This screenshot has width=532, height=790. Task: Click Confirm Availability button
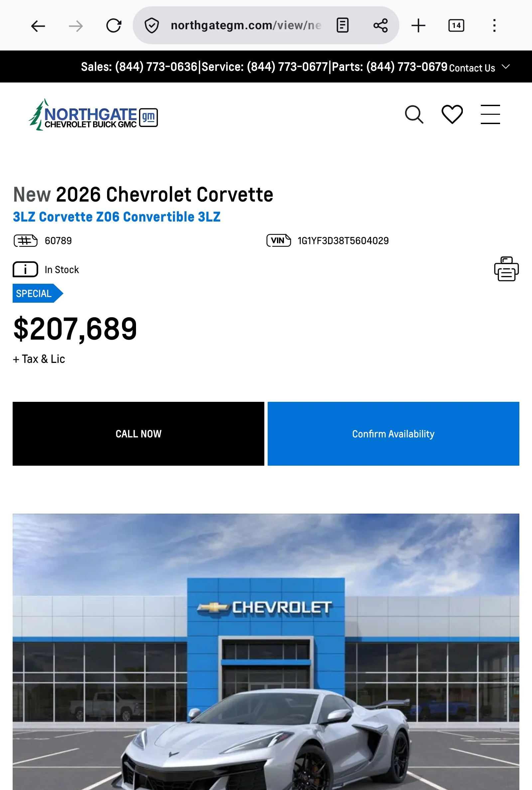point(393,434)
